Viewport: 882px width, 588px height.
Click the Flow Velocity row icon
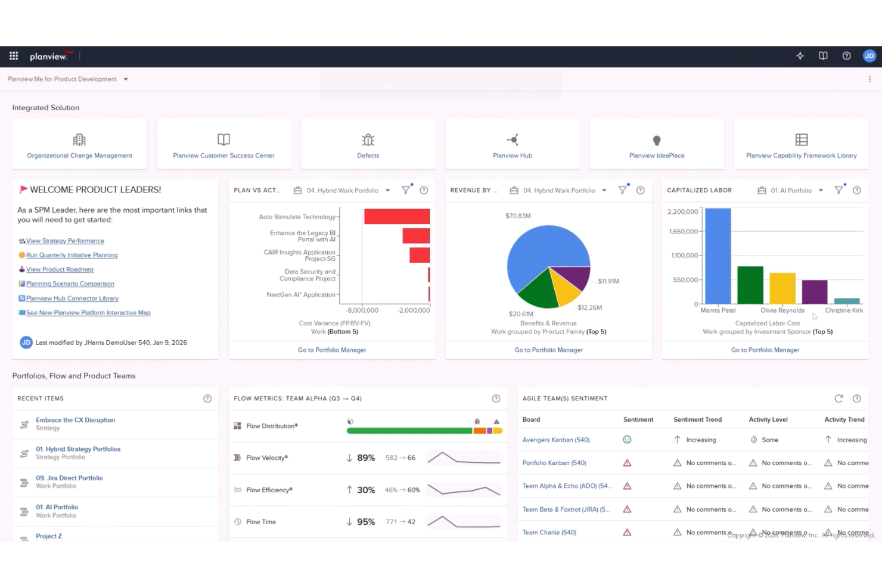click(238, 458)
